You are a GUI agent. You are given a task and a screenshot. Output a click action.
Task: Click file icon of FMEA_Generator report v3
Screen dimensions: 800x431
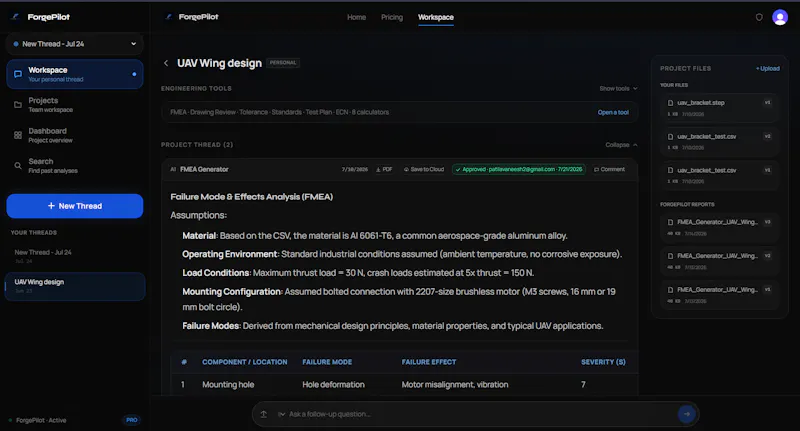pos(670,222)
